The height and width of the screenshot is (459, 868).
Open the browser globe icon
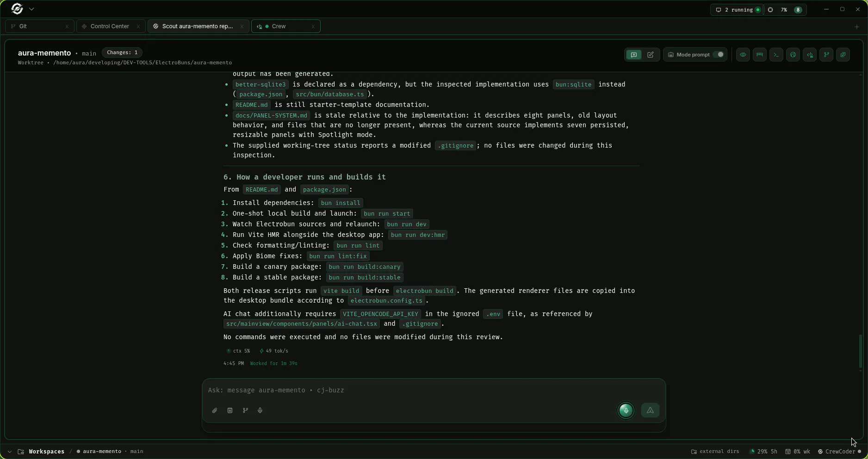point(793,55)
